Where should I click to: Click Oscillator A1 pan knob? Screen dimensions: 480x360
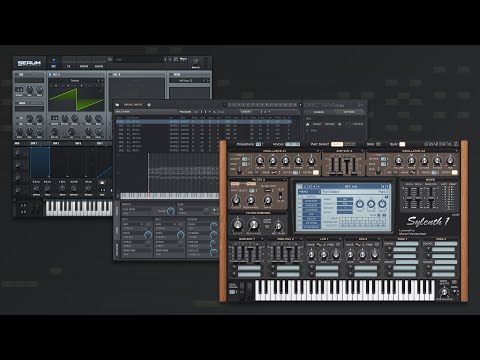tap(311, 160)
